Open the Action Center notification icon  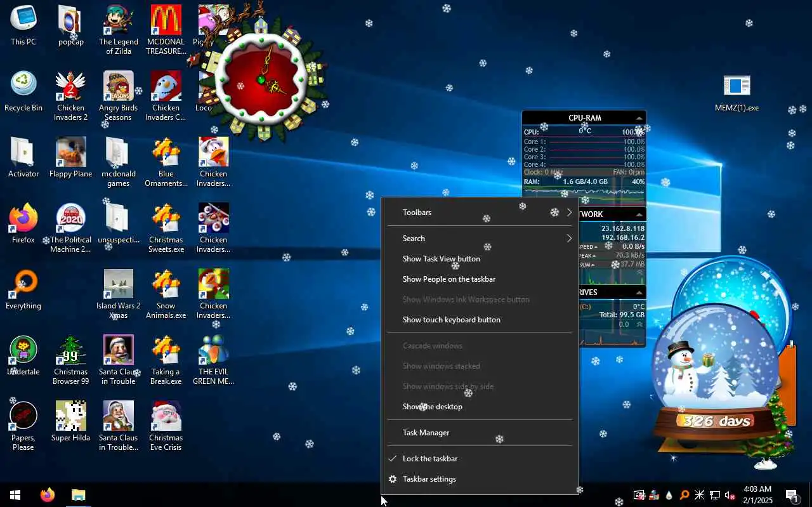(x=792, y=495)
